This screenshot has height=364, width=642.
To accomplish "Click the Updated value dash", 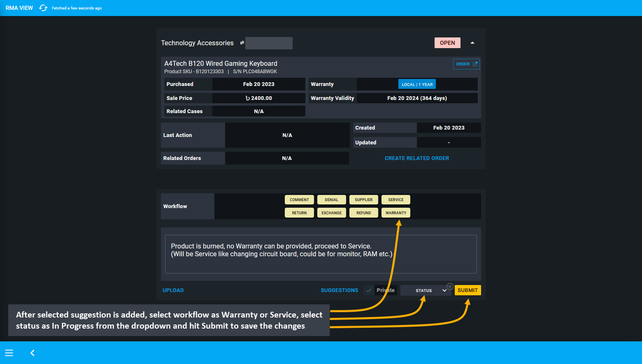I will [449, 143].
